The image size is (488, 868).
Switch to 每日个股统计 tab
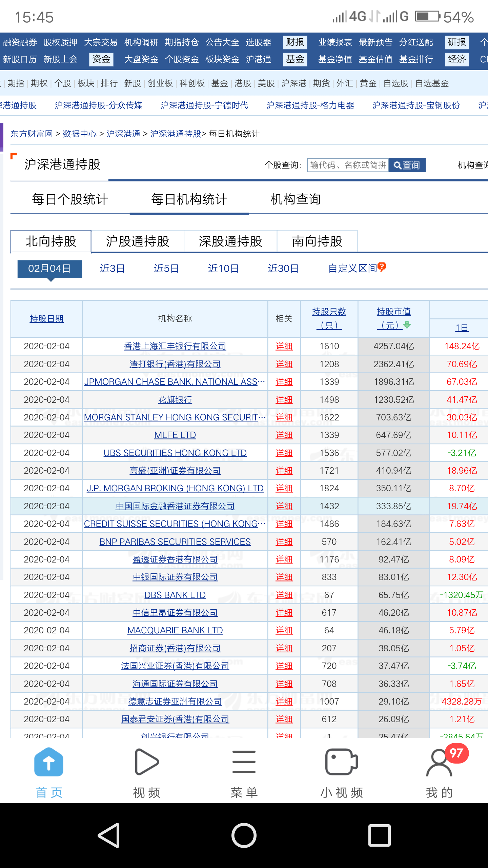click(x=70, y=199)
